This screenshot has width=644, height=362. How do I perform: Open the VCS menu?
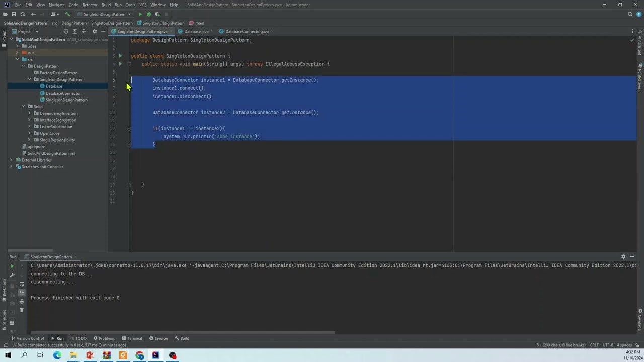(x=143, y=5)
